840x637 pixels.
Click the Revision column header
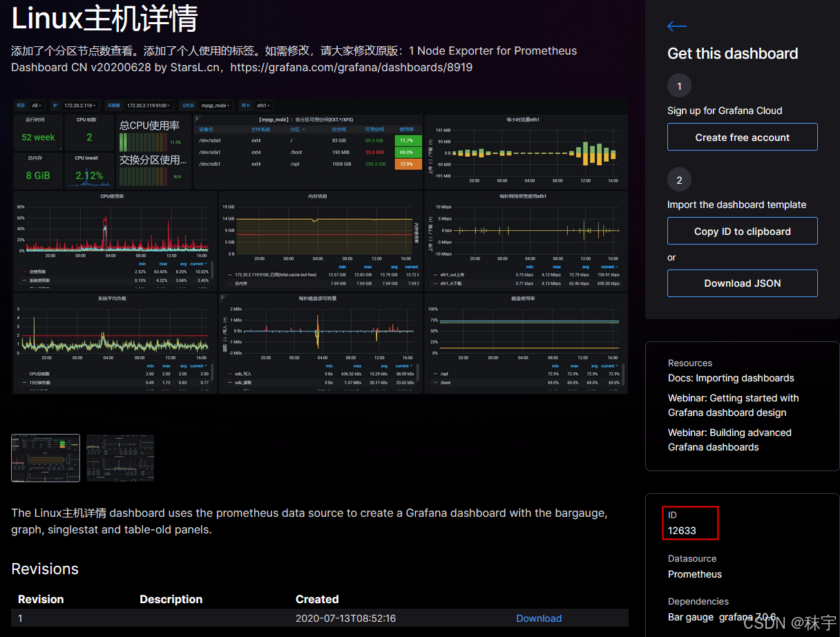(x=41, y=599)
